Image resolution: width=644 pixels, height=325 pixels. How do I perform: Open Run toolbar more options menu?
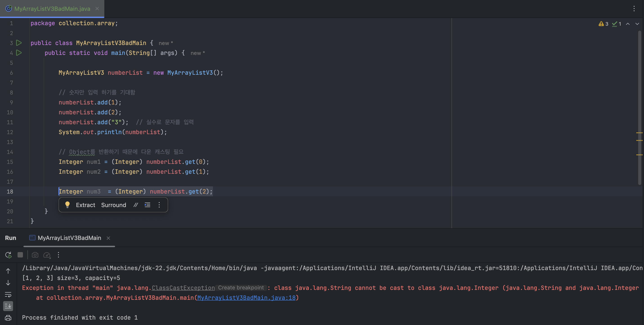pos(58,255)
